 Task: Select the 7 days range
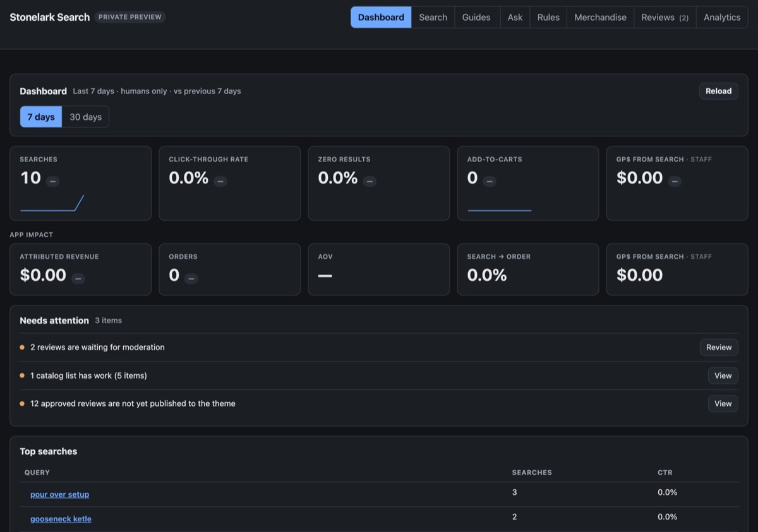click(41, 117)
